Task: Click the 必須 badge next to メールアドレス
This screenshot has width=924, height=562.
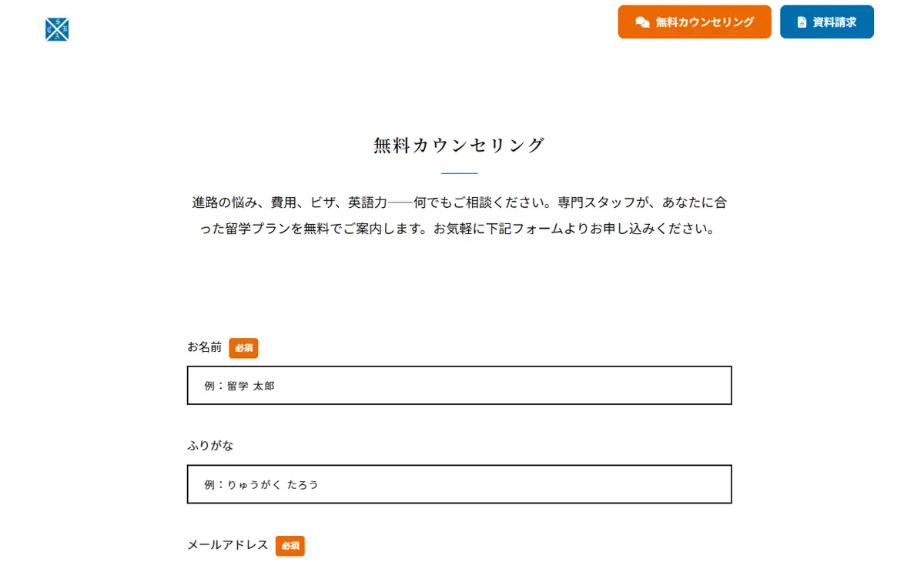Action: click(290, 546)
